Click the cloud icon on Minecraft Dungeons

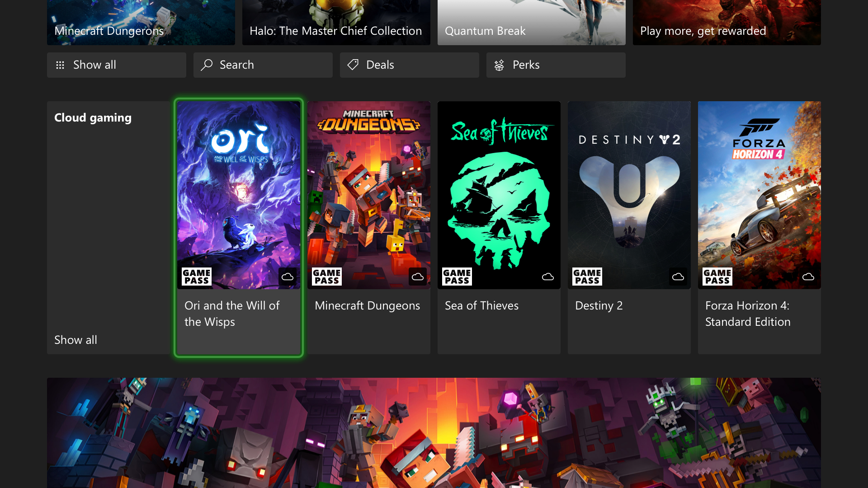coord(417,276)
